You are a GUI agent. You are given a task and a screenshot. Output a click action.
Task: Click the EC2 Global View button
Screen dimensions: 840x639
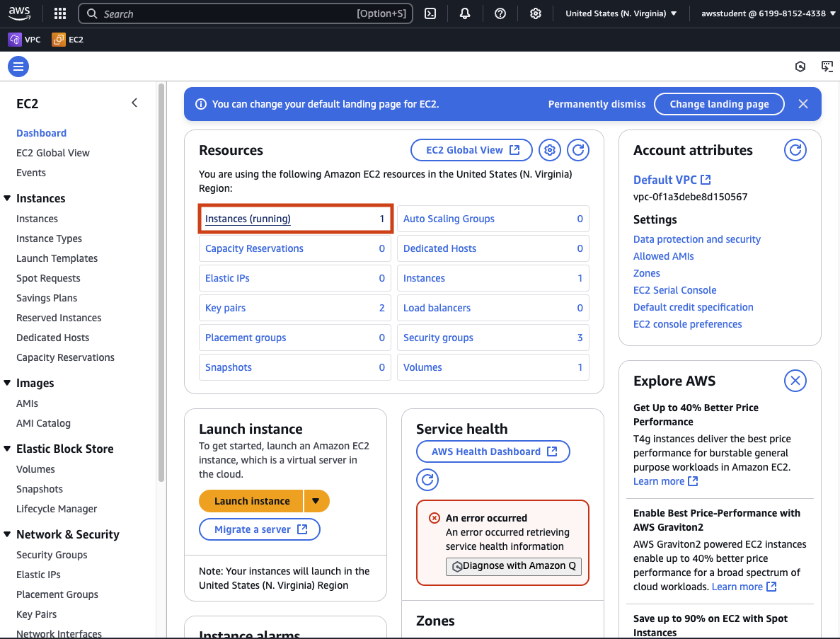click(x=471, y=150)
